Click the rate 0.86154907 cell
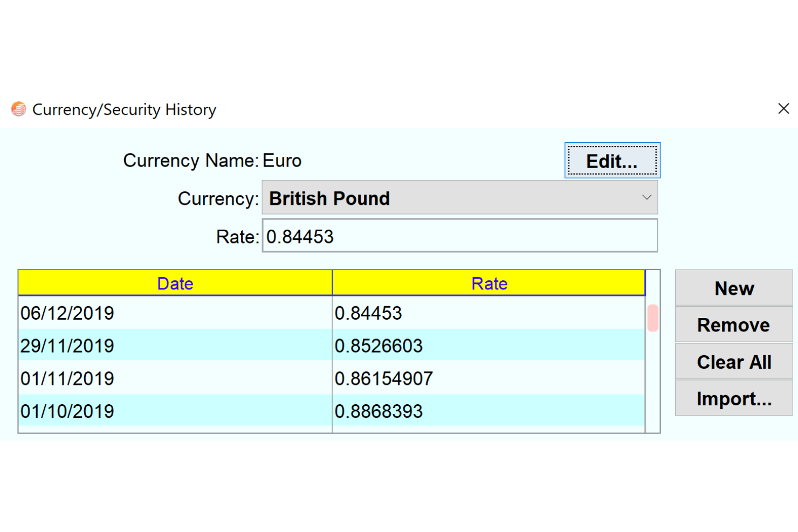 click(383, 378)
